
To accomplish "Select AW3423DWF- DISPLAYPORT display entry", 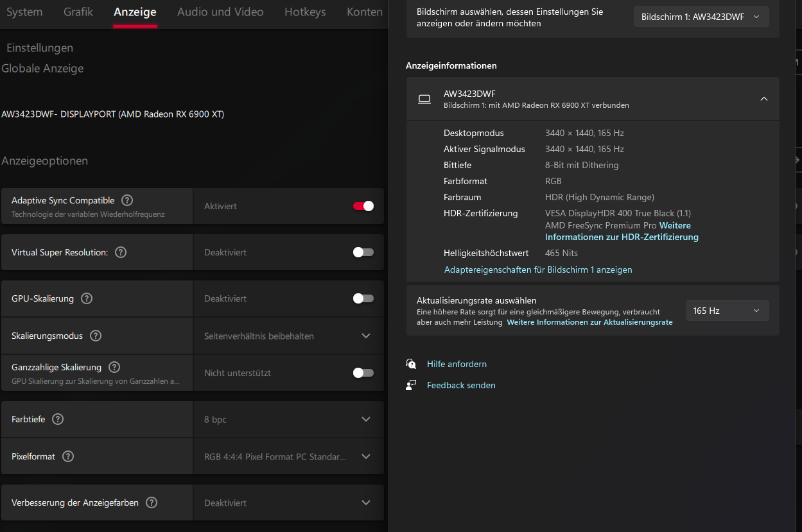I will click(x=113, y=114).
